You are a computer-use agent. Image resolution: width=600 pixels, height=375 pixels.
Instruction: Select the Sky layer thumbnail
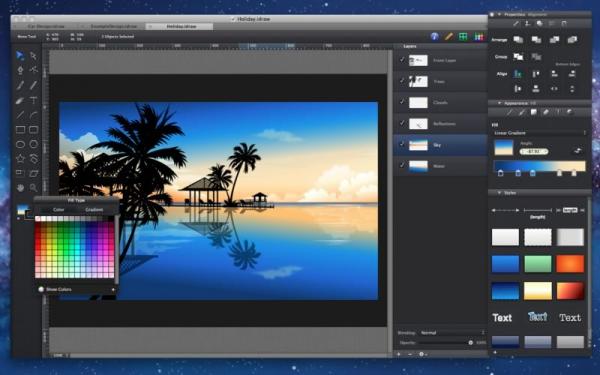(418, 145)
